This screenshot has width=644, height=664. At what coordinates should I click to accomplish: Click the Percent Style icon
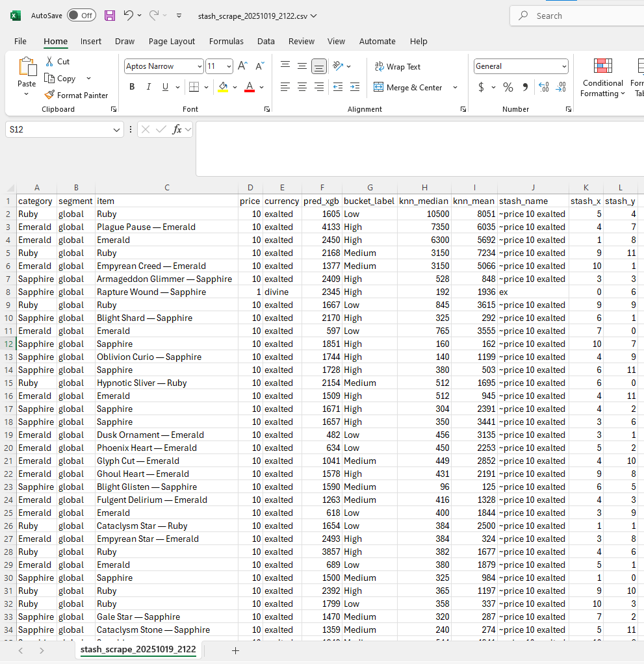[x=508, y=87]
